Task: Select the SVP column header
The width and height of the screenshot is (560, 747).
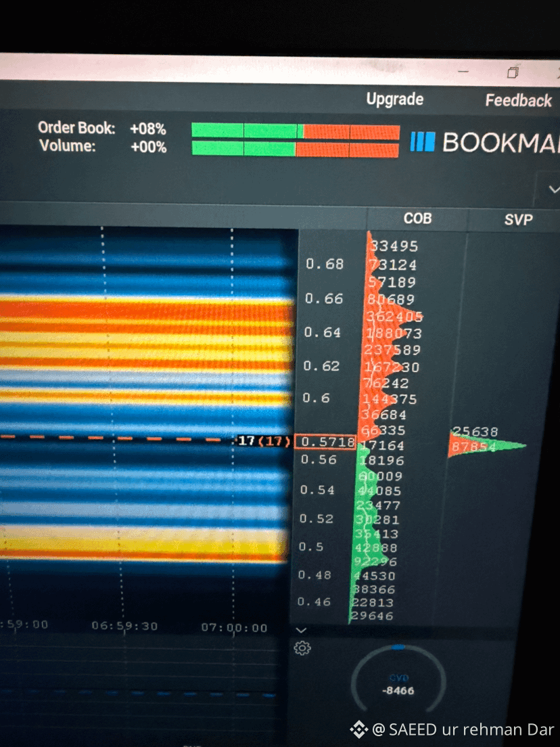Action: (518, 220)
